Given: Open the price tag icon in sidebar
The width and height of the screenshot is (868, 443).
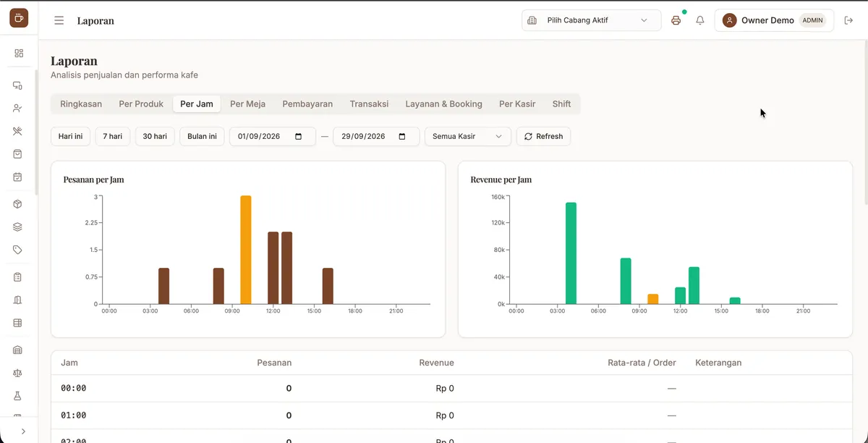Looking at the screenshot, I should tap(18, 250).
